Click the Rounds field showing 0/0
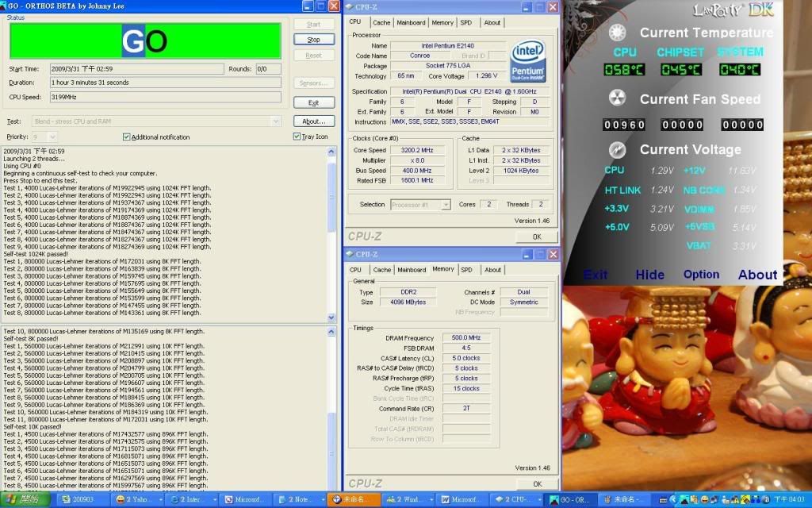This screenshot has height=508, width=812. (268, 69)
